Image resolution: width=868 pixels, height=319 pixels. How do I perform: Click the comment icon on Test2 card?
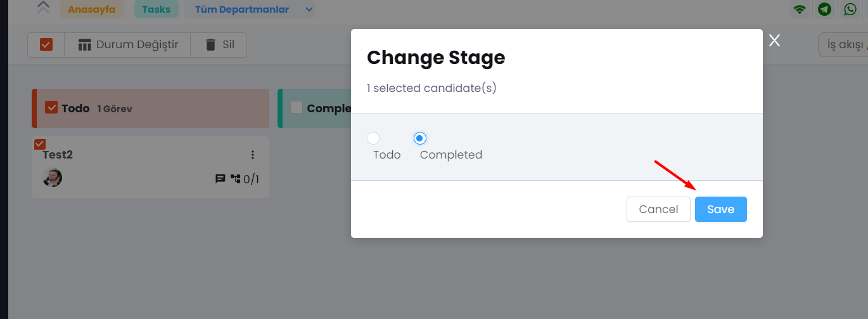coord(220,179)
